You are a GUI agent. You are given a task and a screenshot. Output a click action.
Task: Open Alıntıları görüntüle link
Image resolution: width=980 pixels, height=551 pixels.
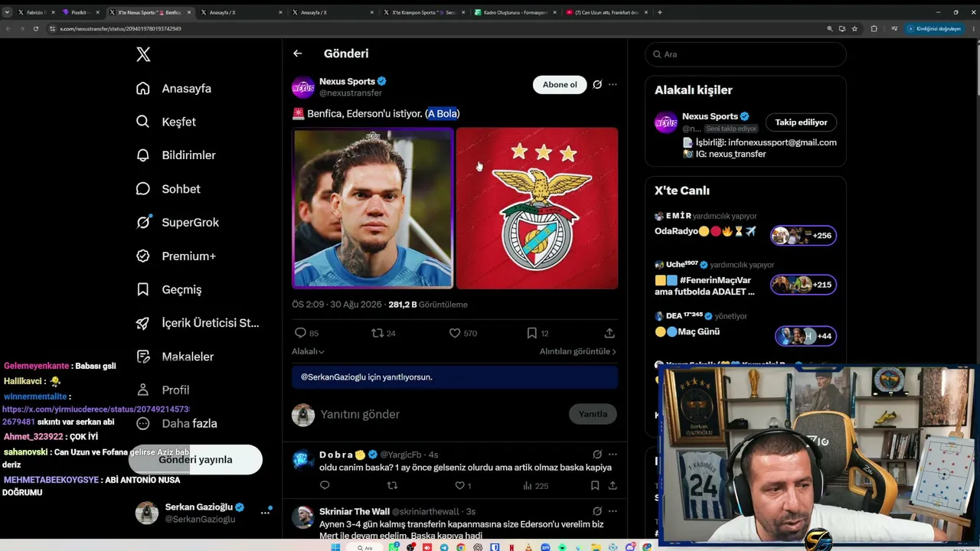[x=578, y=351]
